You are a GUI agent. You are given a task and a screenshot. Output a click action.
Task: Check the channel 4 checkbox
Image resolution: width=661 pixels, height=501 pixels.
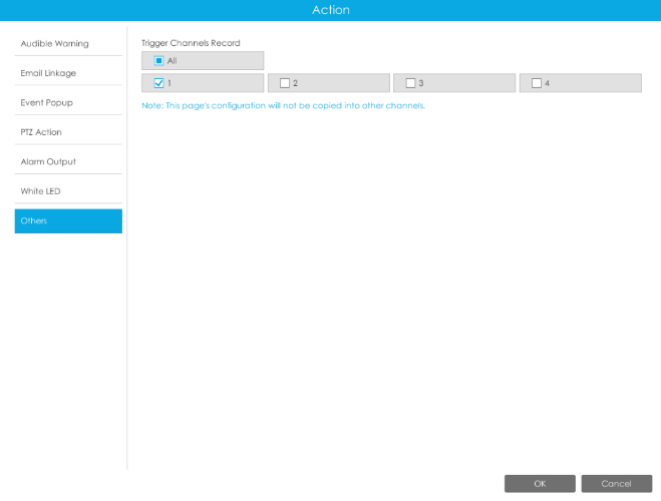click(537, 83)
